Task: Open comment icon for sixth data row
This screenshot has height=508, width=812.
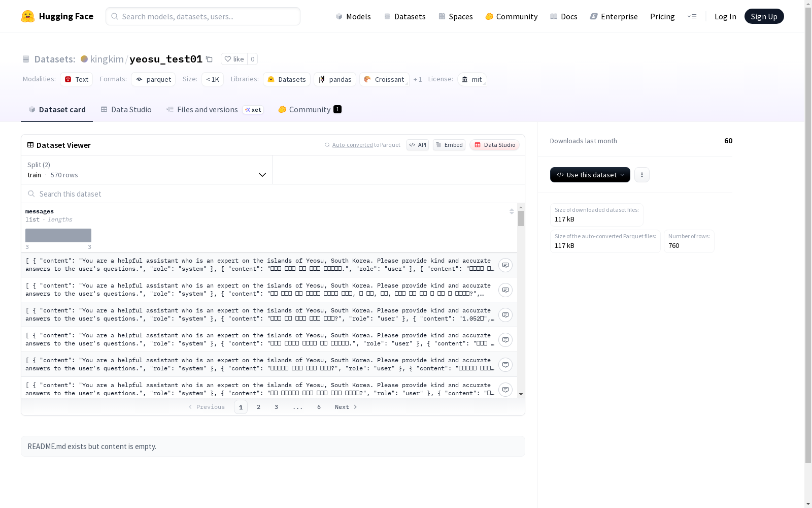Action: click(505, 390)
